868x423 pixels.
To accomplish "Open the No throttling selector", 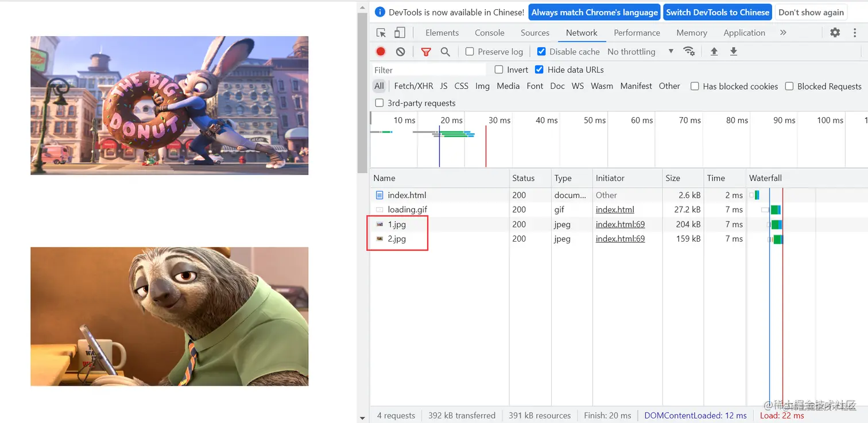I will coord(640,52).
